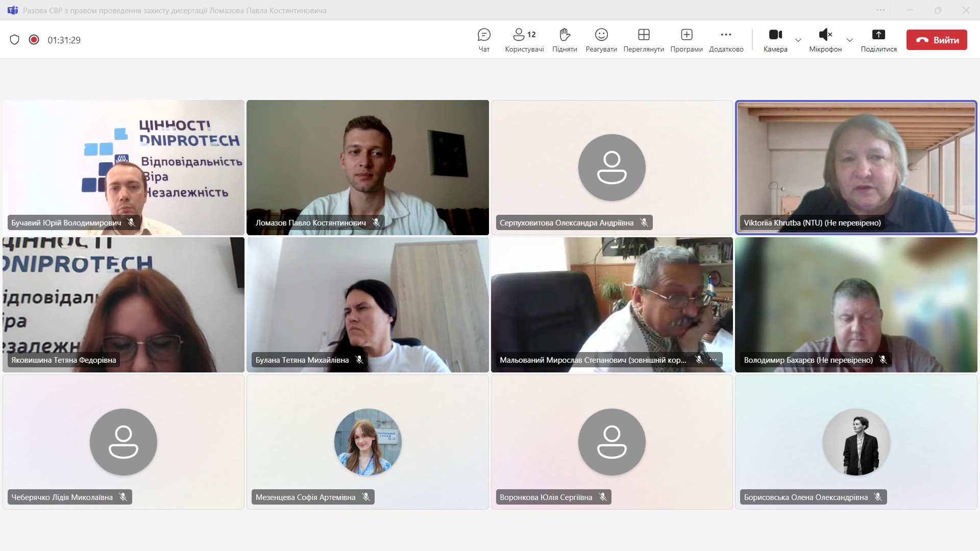Open the Реагувати reactions menu
980x551 pixels.
(601, 40)
